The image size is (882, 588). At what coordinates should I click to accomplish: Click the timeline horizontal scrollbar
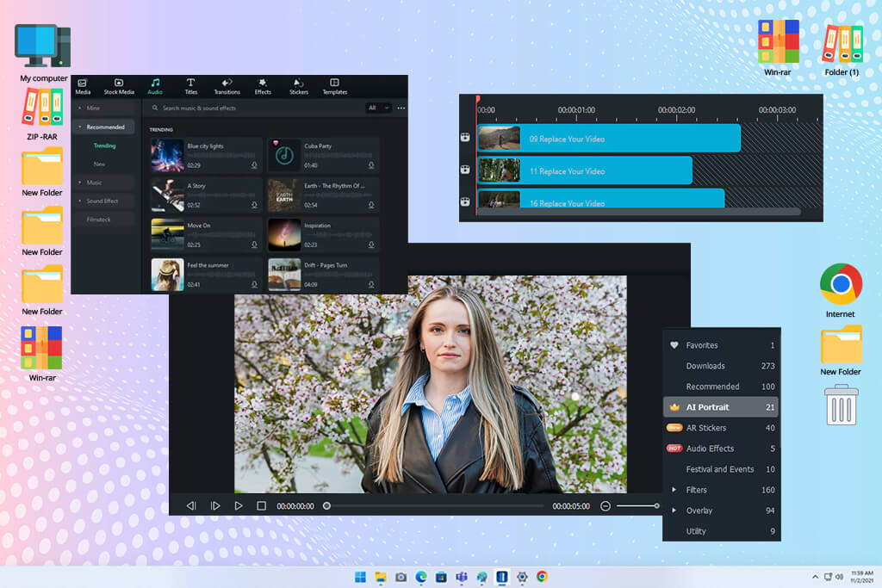coord(638,212)
